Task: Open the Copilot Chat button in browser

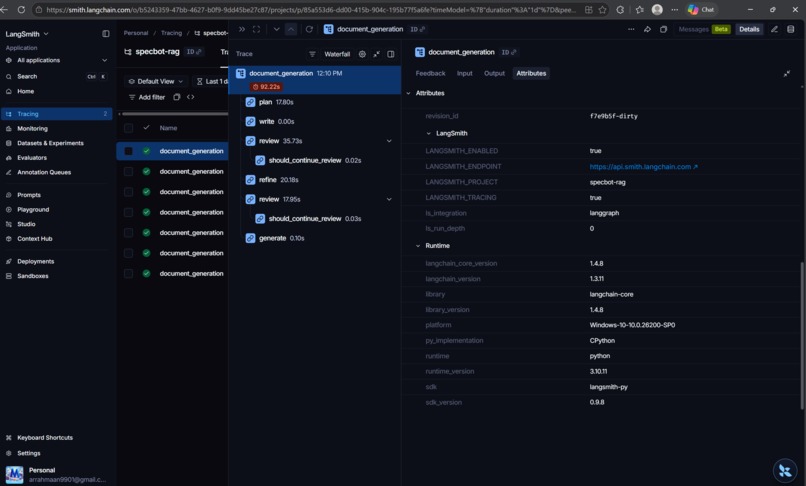Action: (702, 9)
